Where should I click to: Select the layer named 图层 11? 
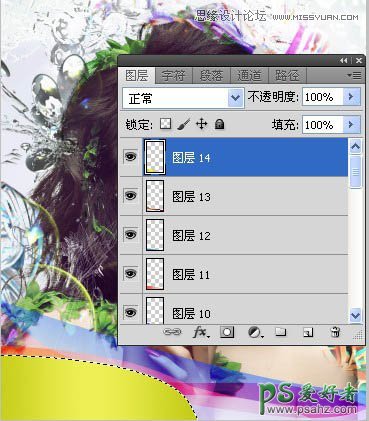click(x=191, y=274)
